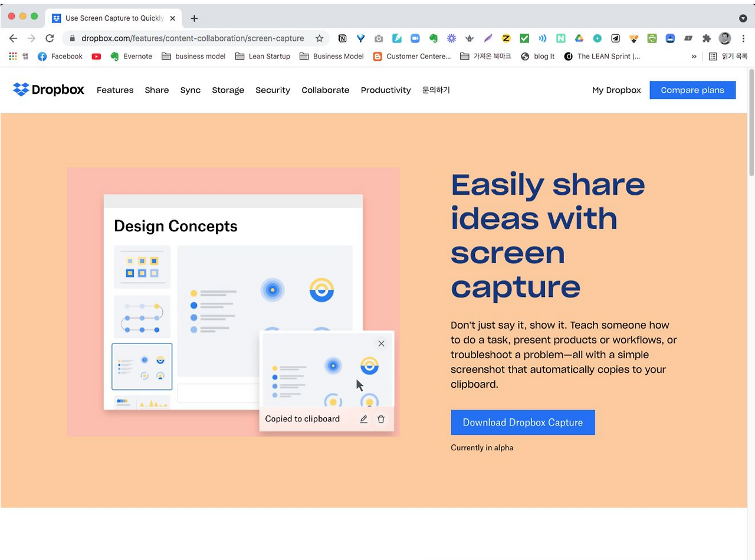Go back to the previous page
The image size is (755, 560).
pyautogui.click(x=13, y=38)
